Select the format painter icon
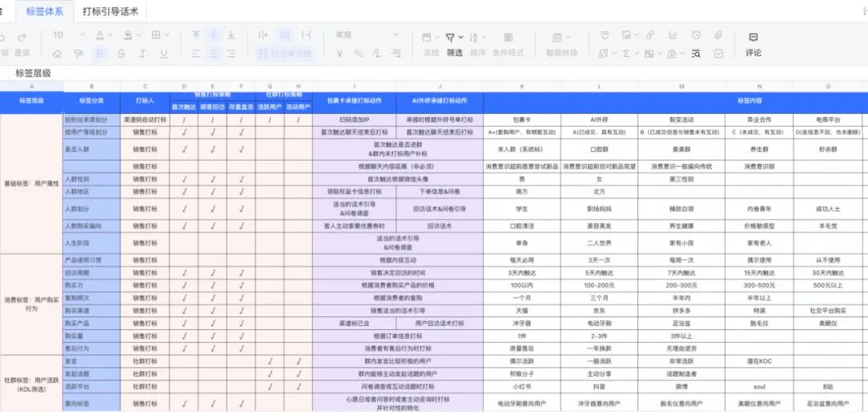Screen dimensions: 868x412 [x=78, y=54]
